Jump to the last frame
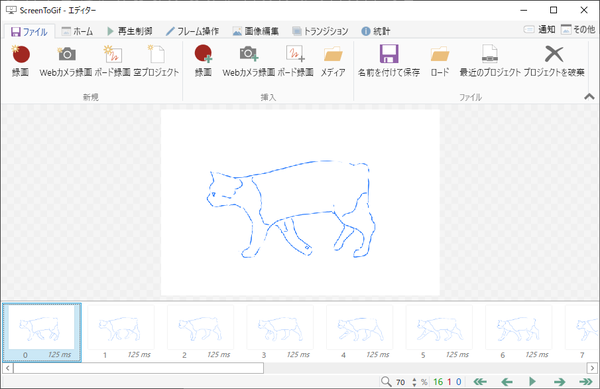 (585, 381)
